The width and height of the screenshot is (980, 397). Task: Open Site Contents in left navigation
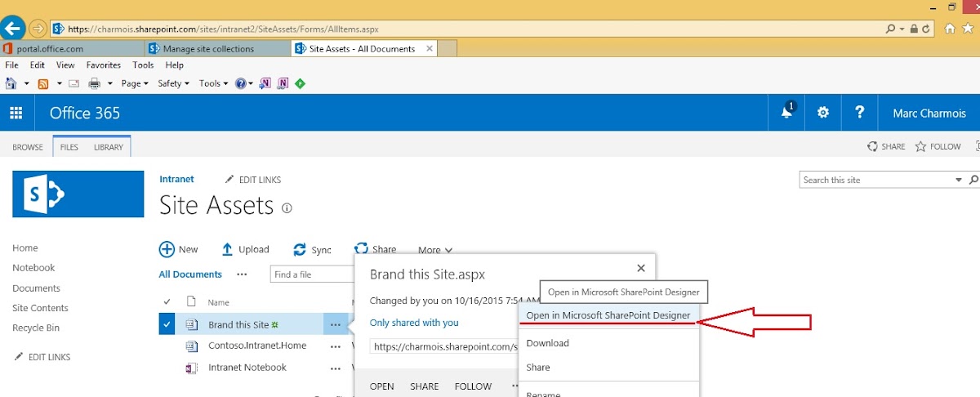click(40, 308)
